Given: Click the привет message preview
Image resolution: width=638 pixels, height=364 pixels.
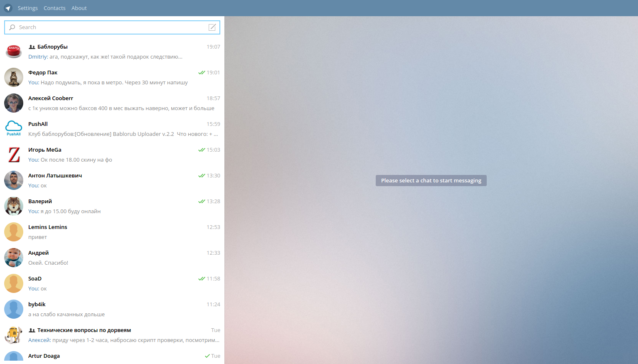Looking at the screenshot, I should [37, 237].
